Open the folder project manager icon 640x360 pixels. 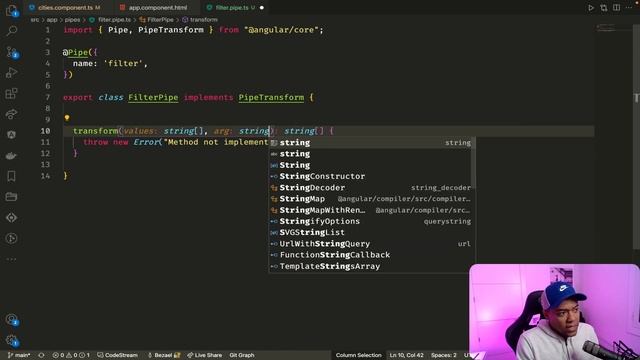[x=11, y=197]
